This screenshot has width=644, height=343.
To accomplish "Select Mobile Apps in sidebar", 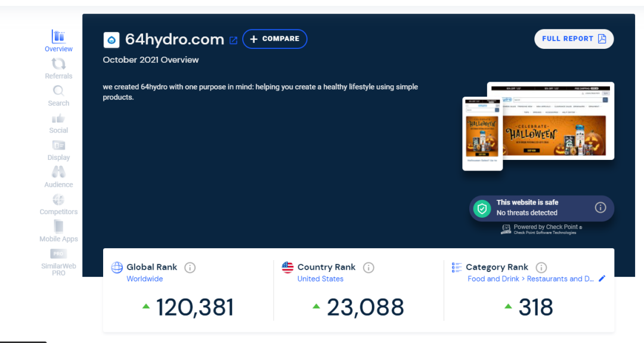I will (58, 231).
